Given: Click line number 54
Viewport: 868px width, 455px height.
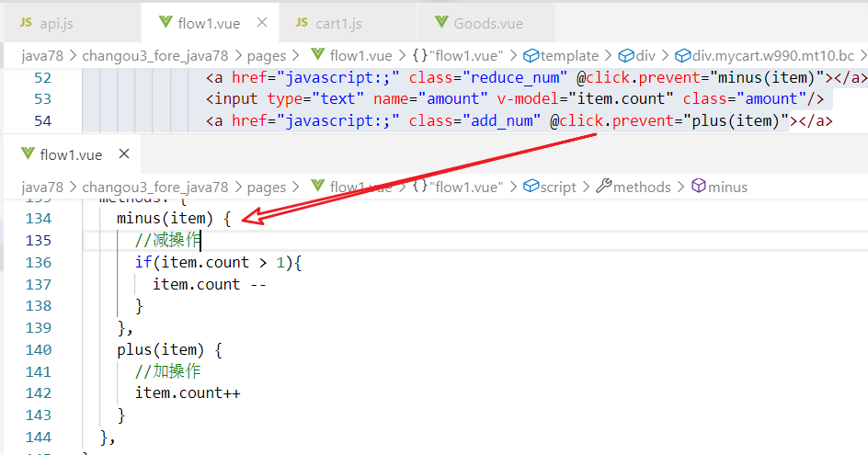Looking at the screenshot, I should pos(42,121).
